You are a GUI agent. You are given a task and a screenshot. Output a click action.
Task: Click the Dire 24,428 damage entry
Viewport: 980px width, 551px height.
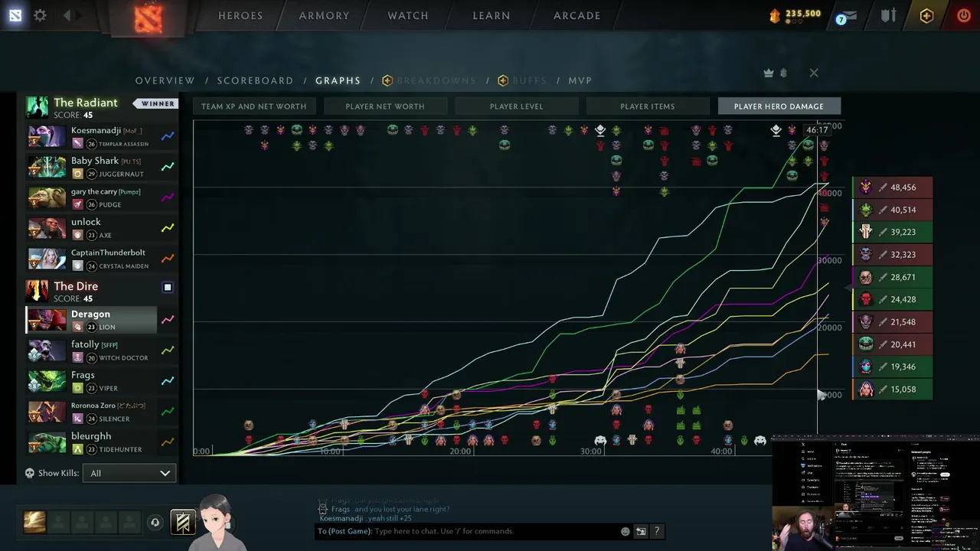893,299
